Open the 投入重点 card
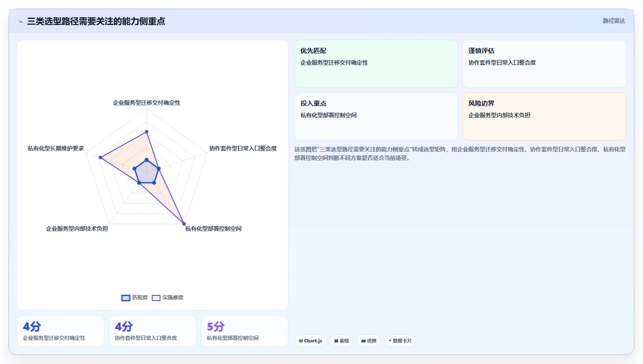This screenshot has height=364, width=643. pos(376,116)
